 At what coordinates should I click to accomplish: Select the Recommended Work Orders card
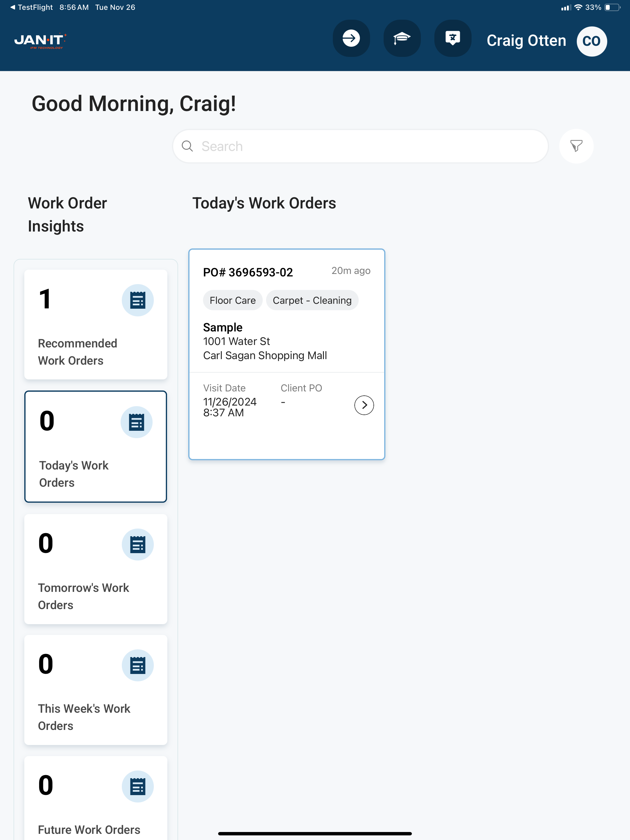point(96,325)
